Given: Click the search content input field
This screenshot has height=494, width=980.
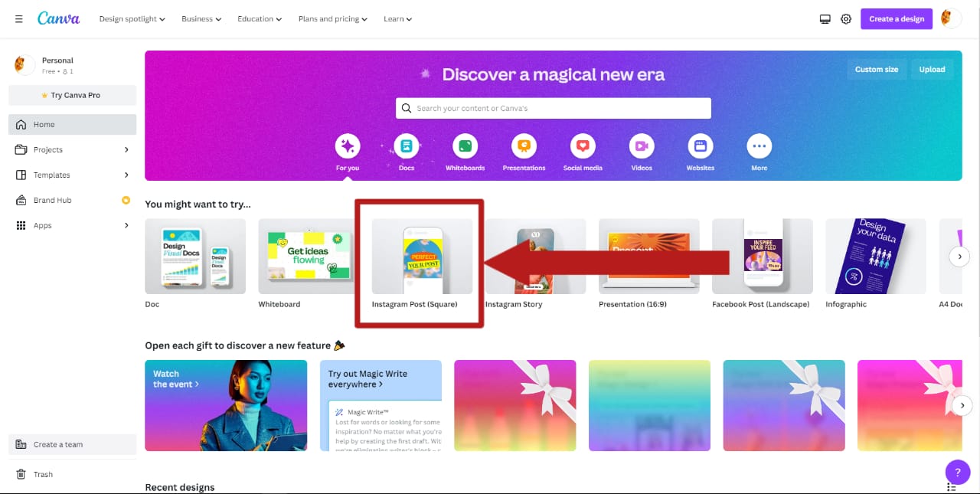Looking at the screenshot, I should point(554,108).
